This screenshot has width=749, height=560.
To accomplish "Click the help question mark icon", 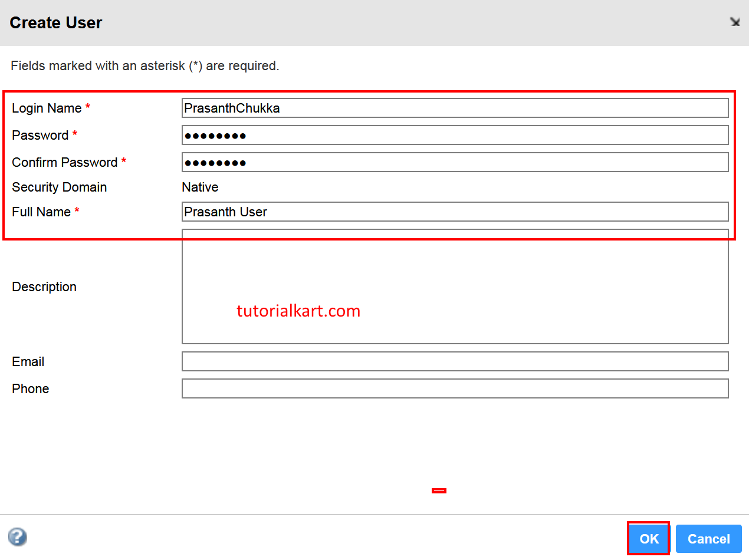I will pyautogui.click(x=18, y=537).
